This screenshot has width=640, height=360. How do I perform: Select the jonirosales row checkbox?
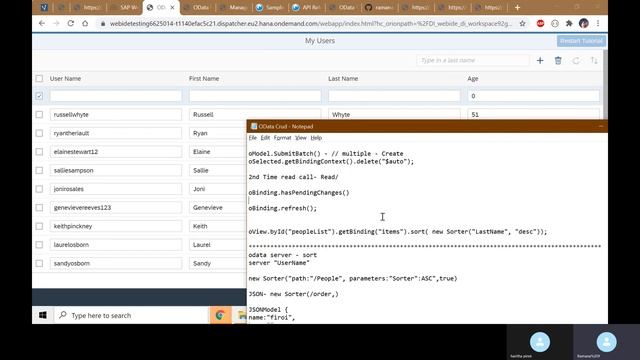click(x=39, y=189)
